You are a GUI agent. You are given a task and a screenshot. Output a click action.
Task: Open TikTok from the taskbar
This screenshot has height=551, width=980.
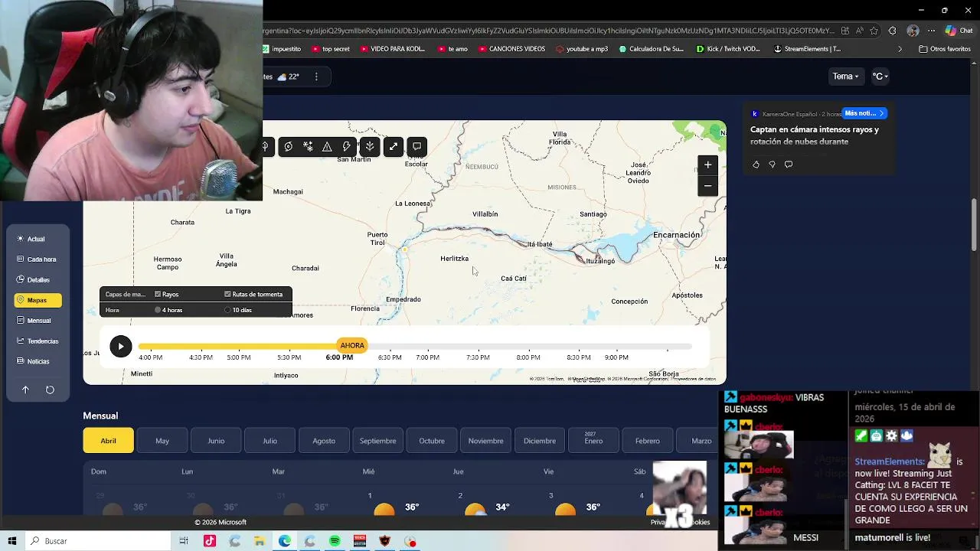pos(210,541)
